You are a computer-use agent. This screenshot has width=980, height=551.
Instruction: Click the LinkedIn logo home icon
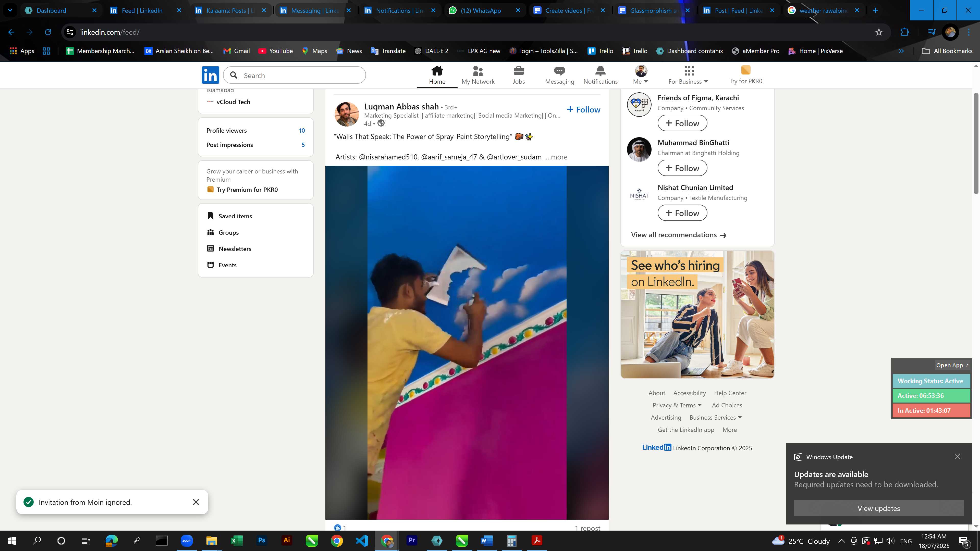[210, 74]
